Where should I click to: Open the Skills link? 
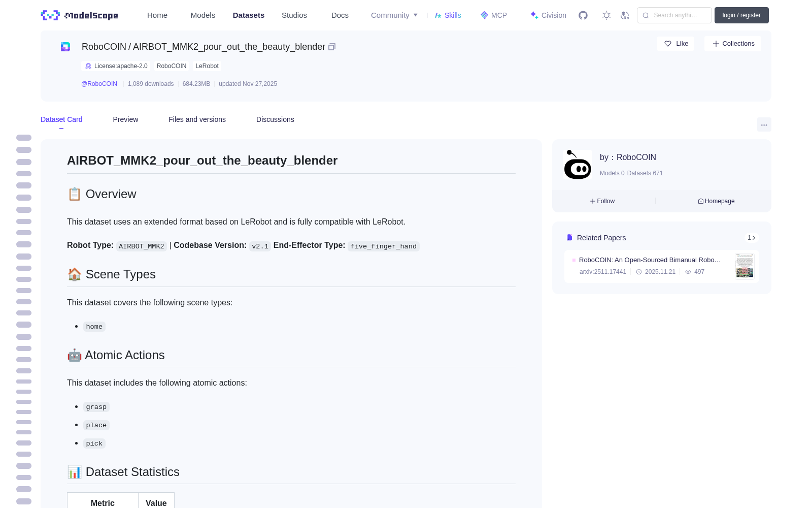(448, 15)
